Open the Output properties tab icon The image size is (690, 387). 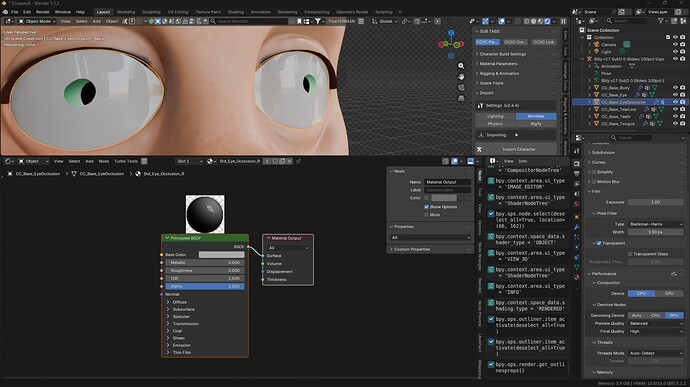[x=576, y=173]
